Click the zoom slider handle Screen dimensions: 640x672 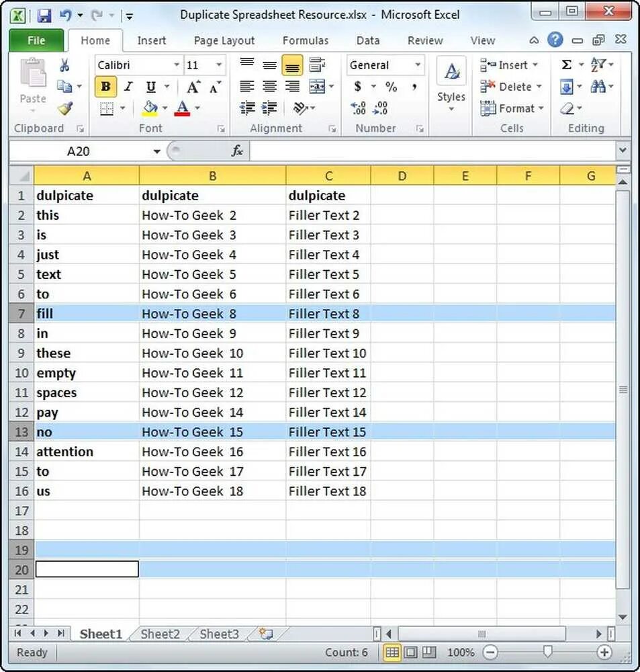[547, 651]
